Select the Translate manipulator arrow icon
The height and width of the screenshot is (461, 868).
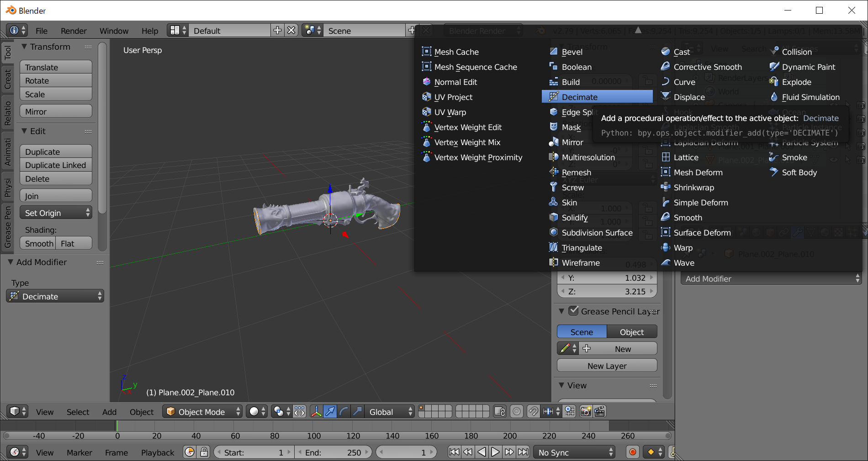330,411
